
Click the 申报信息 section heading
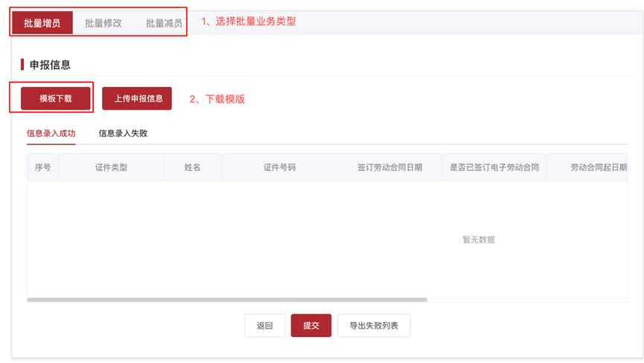[50, 65]
